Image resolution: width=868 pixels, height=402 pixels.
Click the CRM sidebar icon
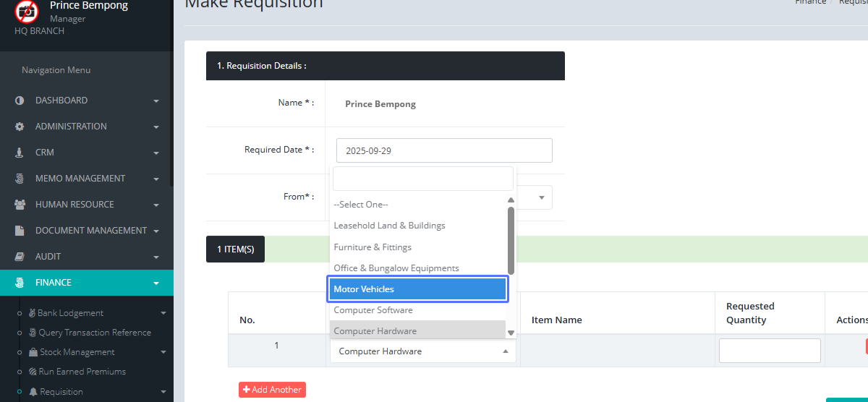click(20, 153)
